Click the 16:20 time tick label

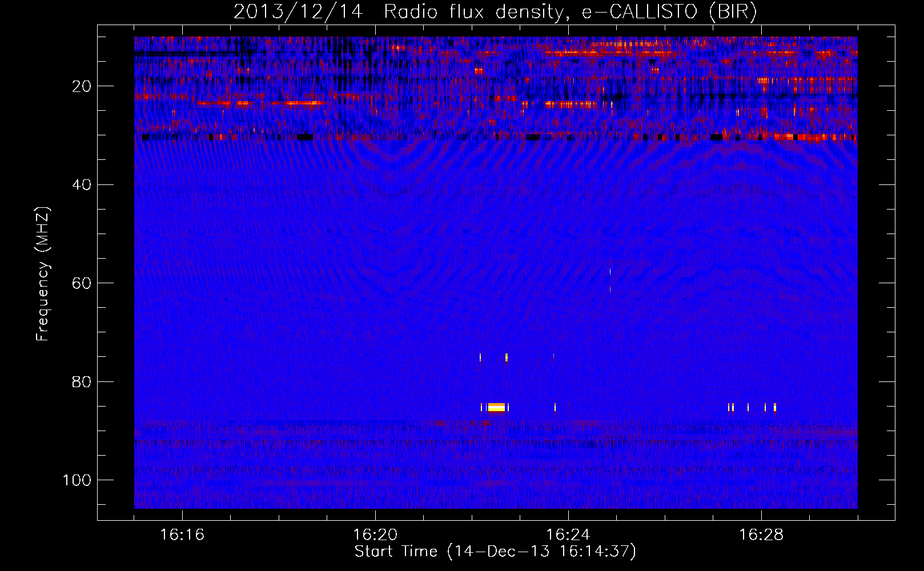click(375, 535)
